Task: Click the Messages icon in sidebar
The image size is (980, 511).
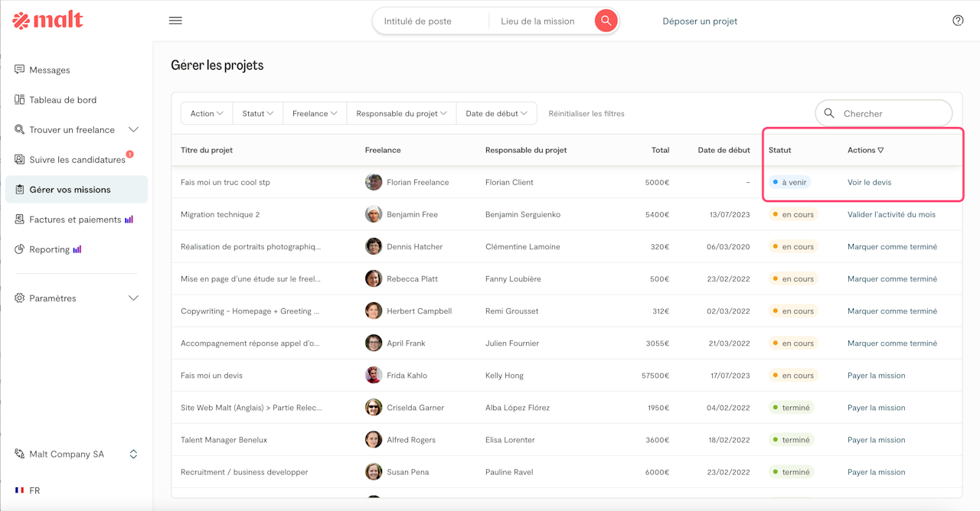Action: 20,70
